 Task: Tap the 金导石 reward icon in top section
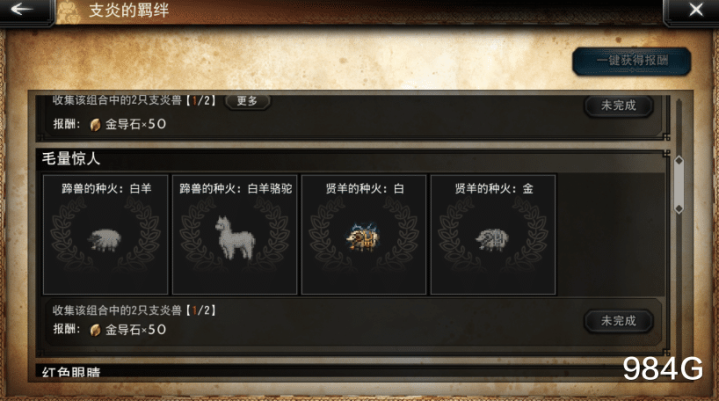tap(95, 124)
